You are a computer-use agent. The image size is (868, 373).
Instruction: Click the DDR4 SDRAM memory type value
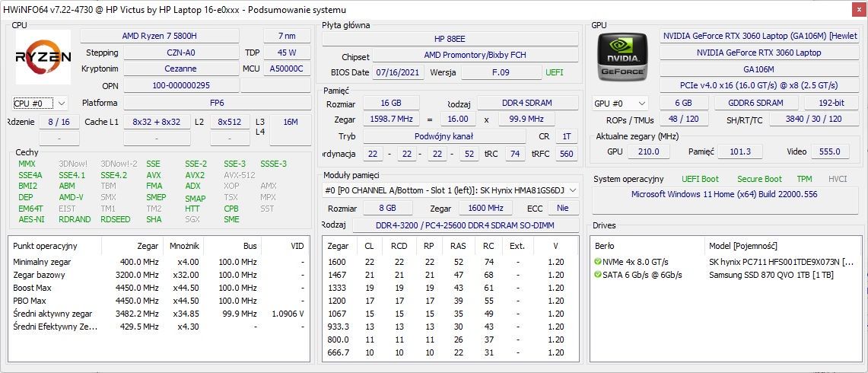pos(527,103)
